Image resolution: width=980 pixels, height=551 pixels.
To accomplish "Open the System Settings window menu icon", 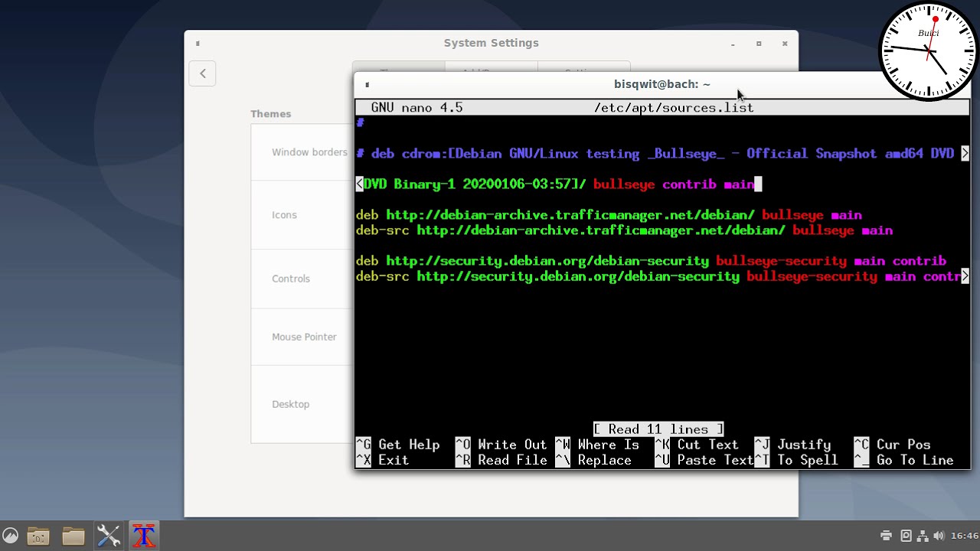I will tap(198, 44).
